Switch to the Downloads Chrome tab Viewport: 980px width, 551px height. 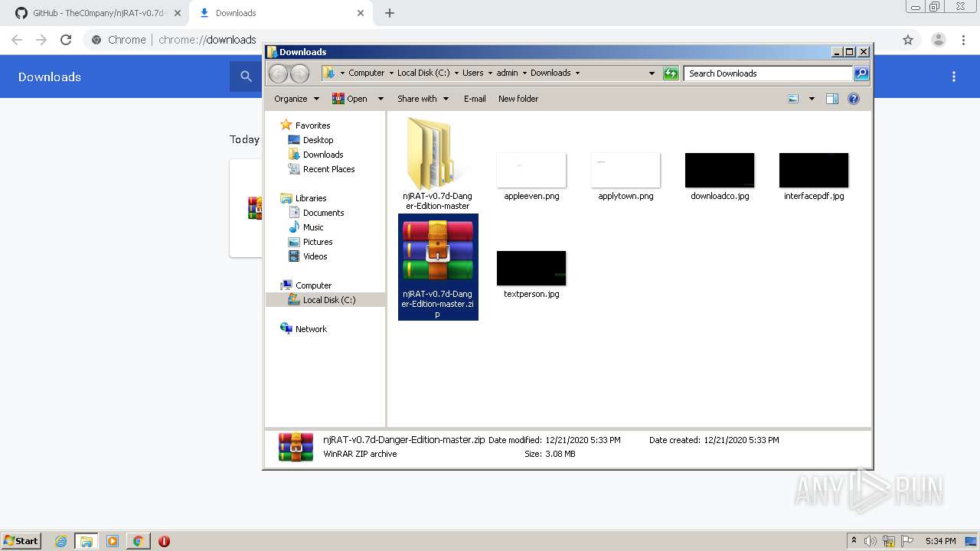pyautogui.click(x=280, y=13)
